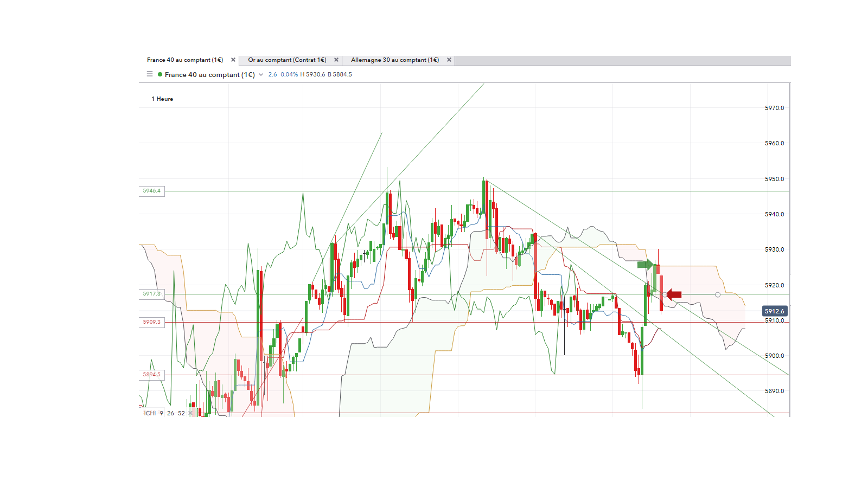The image size is (868, 488).
Task: Open the 1 Heure timeframe selector
Action: [162, 99]
